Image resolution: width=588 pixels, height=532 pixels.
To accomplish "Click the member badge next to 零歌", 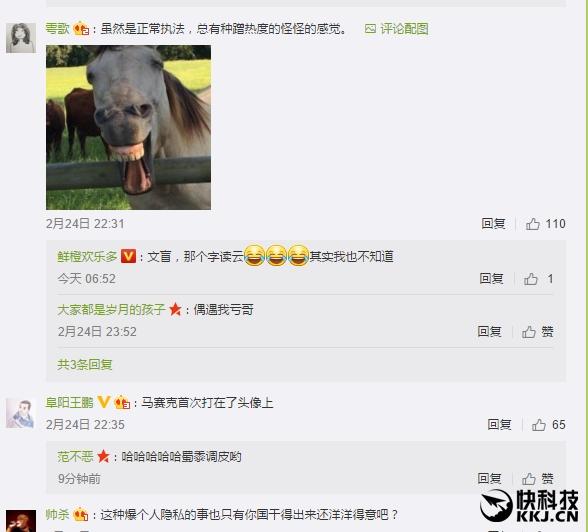I will [x=81, y=29].
